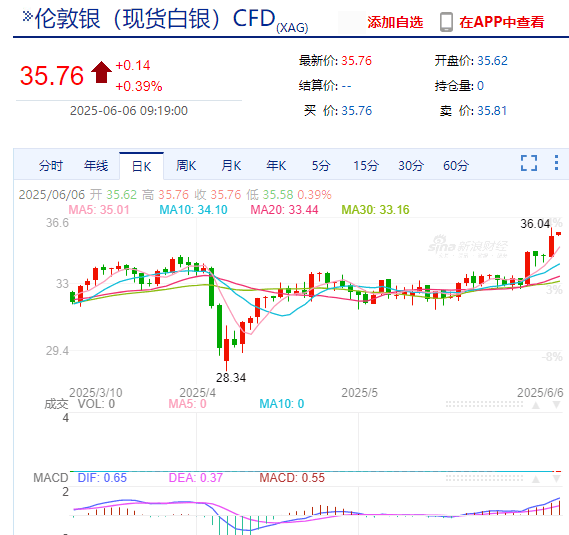This screenshot has width=569, height=535.
Task: Choose the 60分 interval tab
Action: click(x=456, y=166)
